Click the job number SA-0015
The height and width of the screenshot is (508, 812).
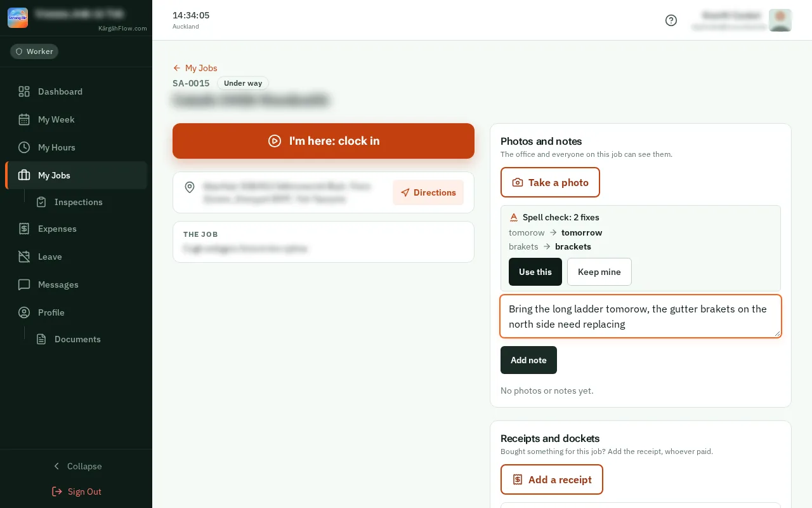191,83
